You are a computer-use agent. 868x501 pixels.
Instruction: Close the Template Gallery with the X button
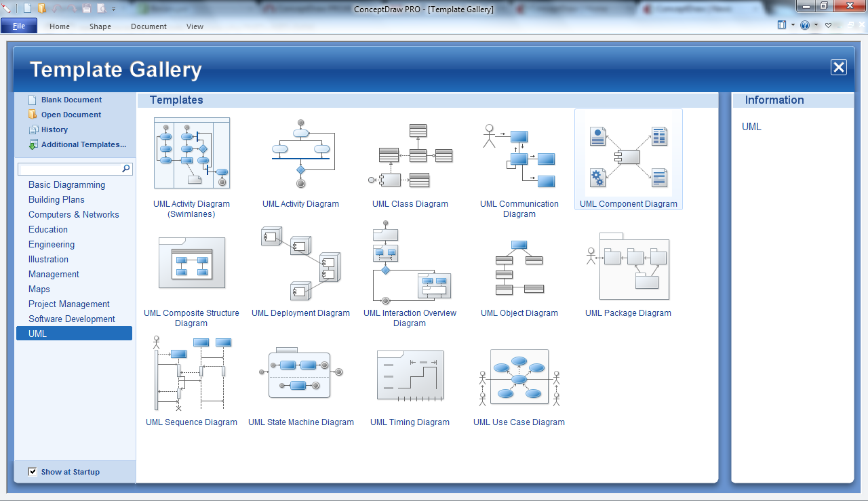click(x=839, y=66)
